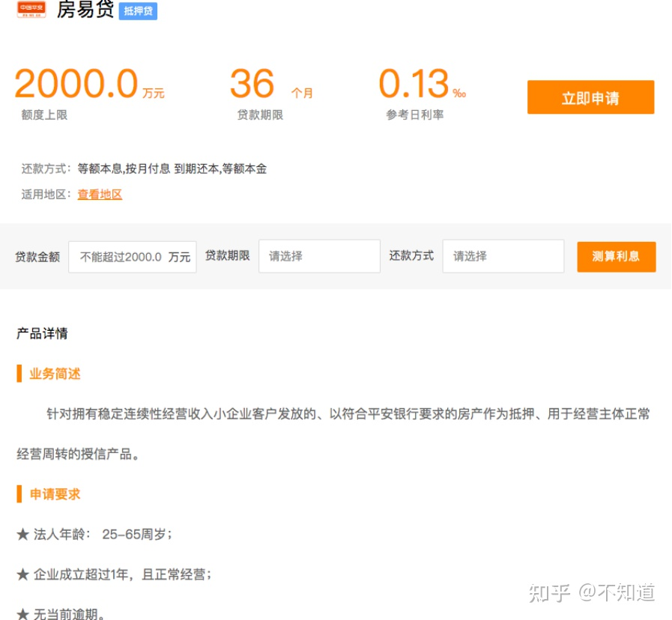Click the 企业成立超过1年 requirement line
The width and height of the screenshot is (672, 620).
[x=114, y=574]
